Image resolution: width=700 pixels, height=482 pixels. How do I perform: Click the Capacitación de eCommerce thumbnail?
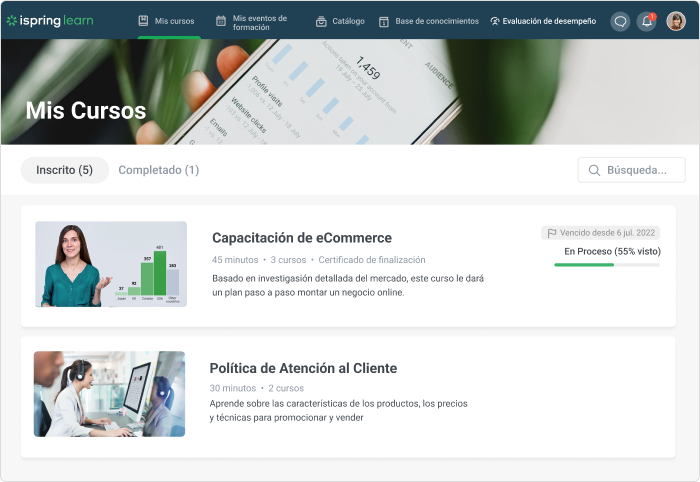pos(111,264)
